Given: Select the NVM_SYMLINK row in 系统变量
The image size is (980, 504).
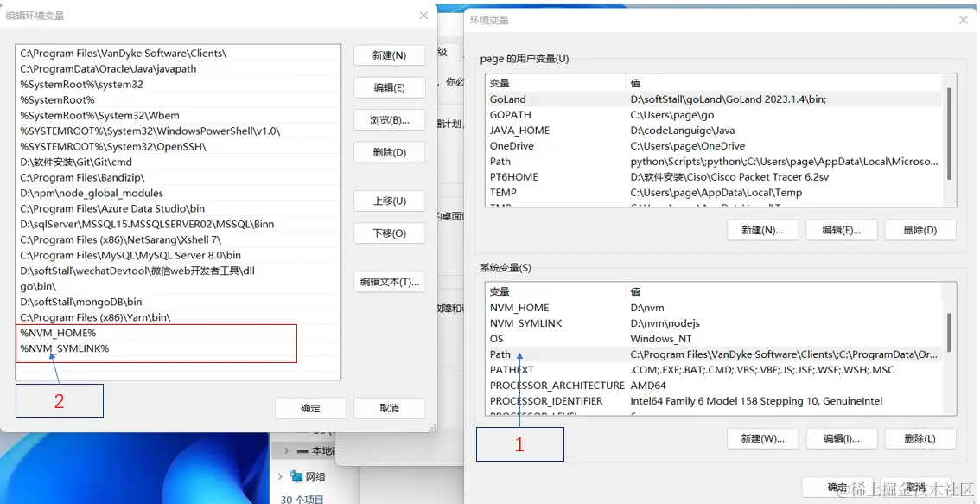Looking at the screenshot, I should (x=713, y=323).
